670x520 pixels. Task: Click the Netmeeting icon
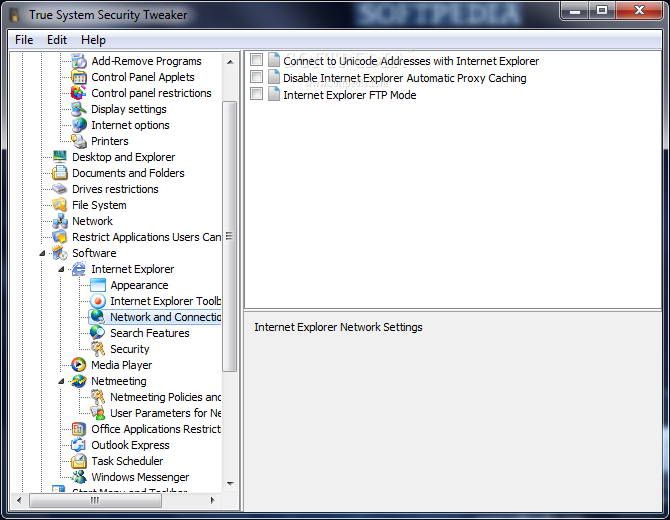tap(79, 381)
